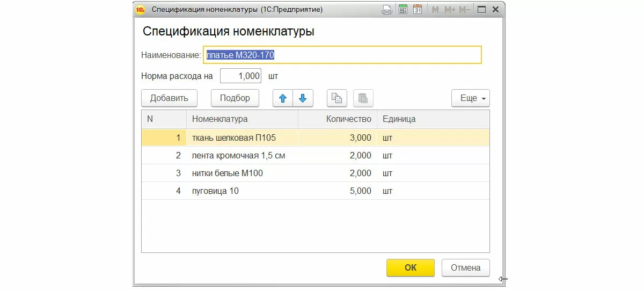Open the Еще dropdown menu

(x=471, y=98)
